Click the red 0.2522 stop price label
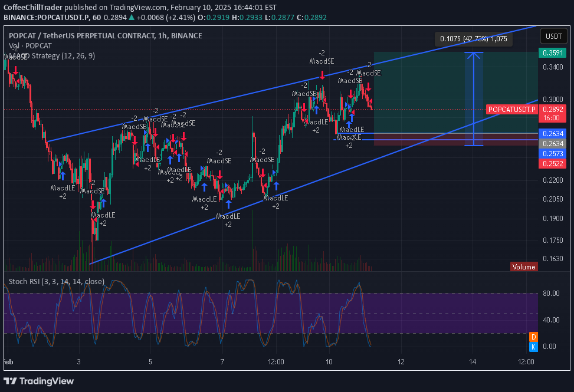Viewport: 574px width, 392px height. click(552, 163)
